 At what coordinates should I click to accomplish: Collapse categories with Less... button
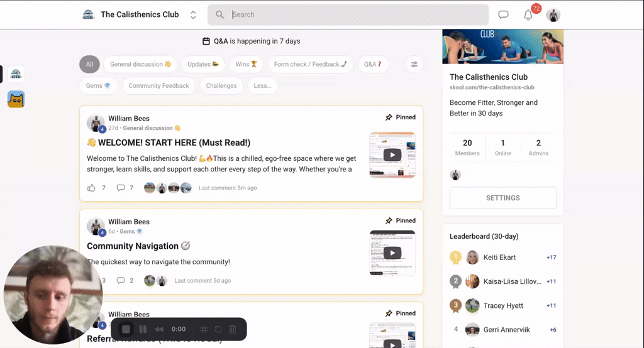(x=262, y=86)
